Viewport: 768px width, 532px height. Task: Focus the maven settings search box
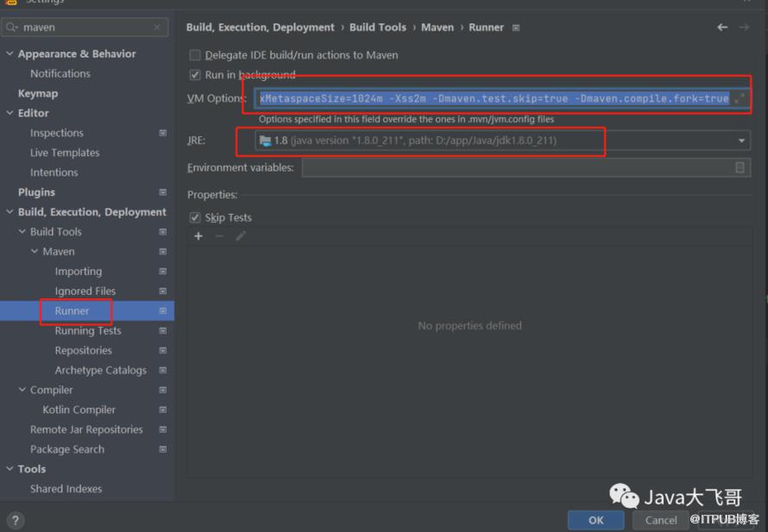[85, 28]
